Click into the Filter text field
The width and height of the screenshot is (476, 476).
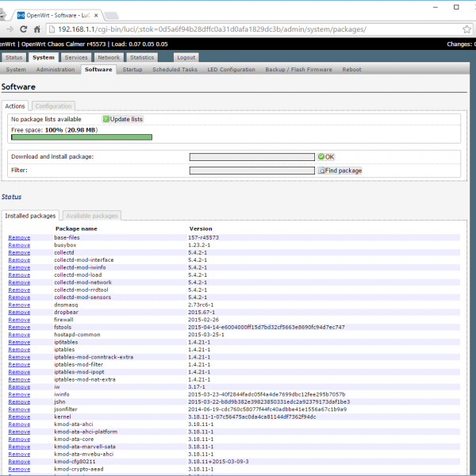click(251, 171)
